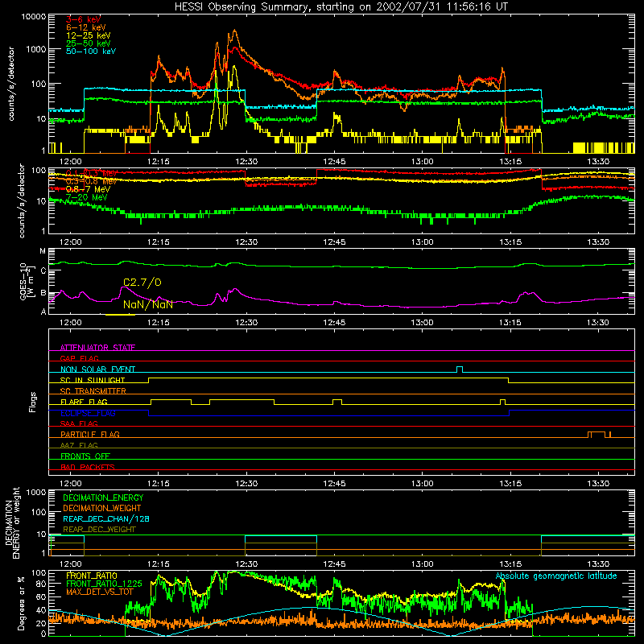Click the GAP_FLAG label
644x644 pixels.
[x=79, y=358]
